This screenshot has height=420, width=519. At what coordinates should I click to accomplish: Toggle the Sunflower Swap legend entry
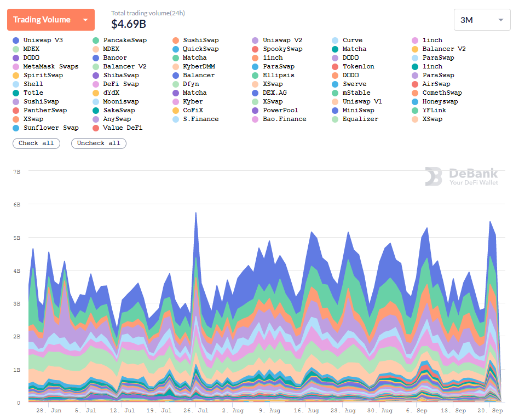tap(45, 128)
